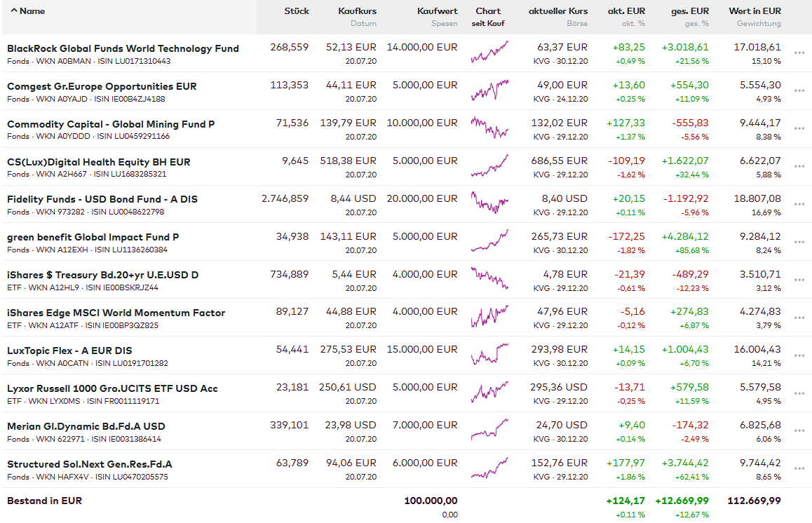Open actions menu for CS(Lux)Digital Health Equity
Viewport: 812px width, 523px height.
coord(799,166)
